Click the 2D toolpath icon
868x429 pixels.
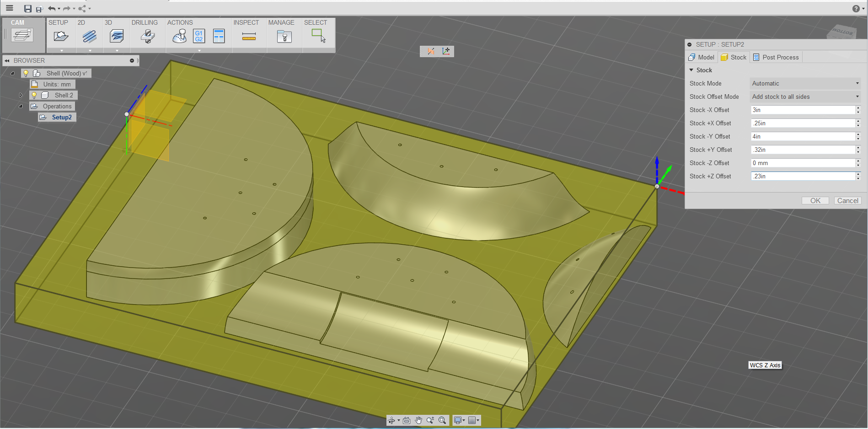tap(90, 36)
